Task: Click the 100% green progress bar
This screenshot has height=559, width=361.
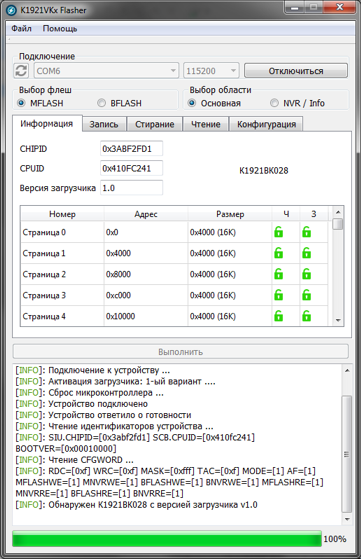Action: click(x=167, y=539)
